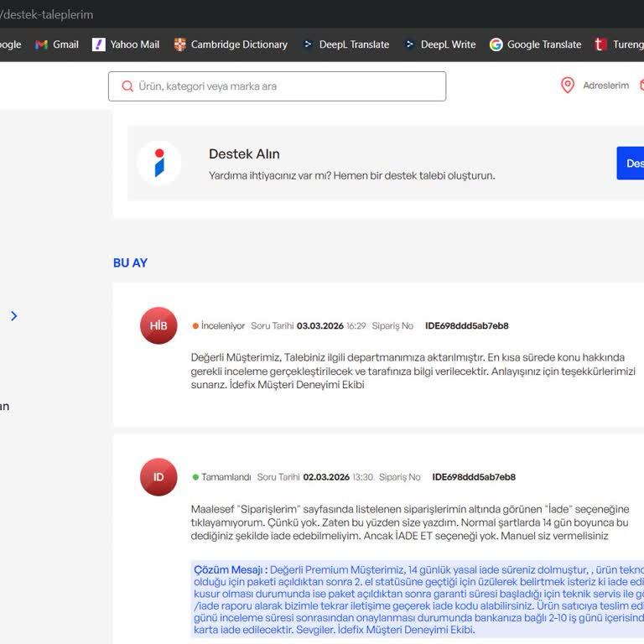Click the orange İnceleniyor status dot
644x644 pixels.
point(195,326)
